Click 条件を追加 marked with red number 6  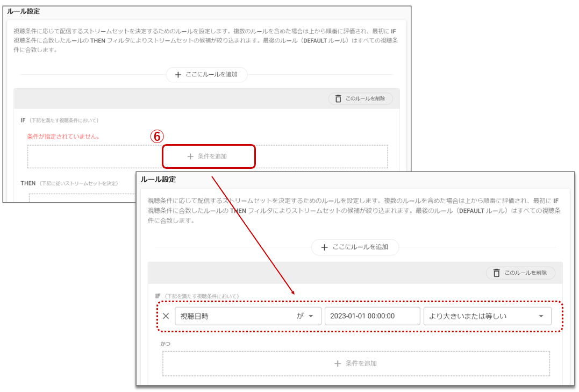[212, 156]
